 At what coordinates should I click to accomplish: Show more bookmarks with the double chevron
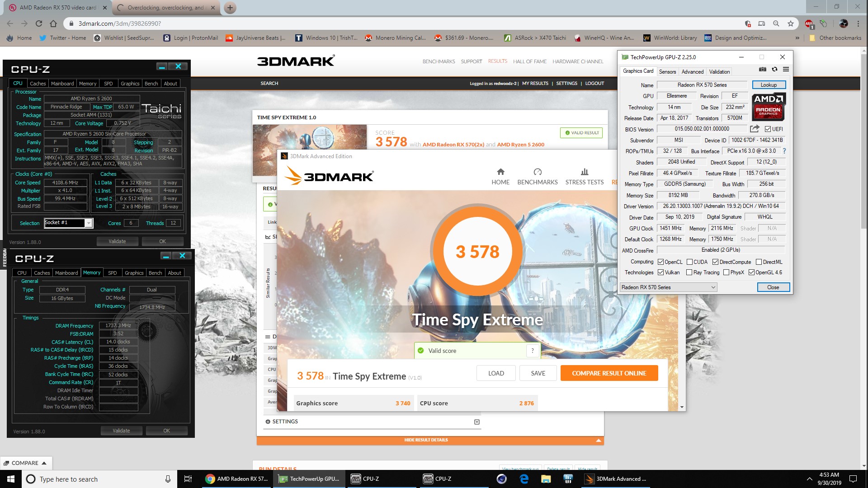(797, 38)
